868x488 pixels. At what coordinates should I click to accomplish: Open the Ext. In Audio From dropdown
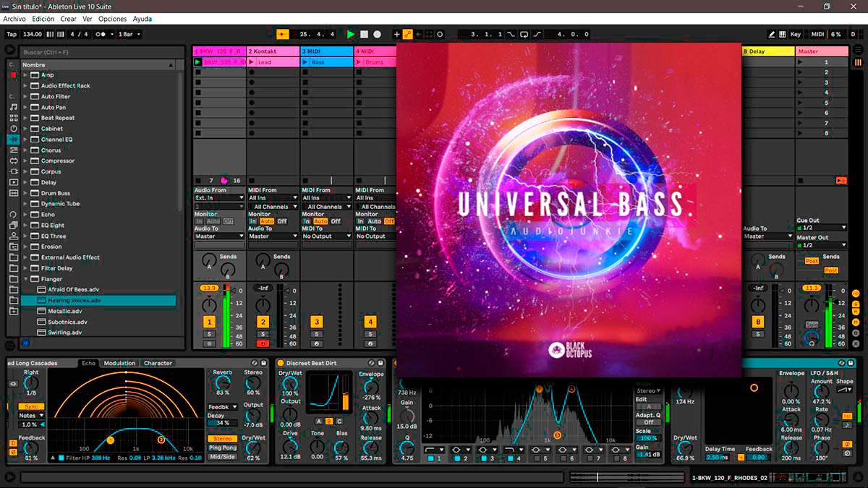tap(219, 197)
